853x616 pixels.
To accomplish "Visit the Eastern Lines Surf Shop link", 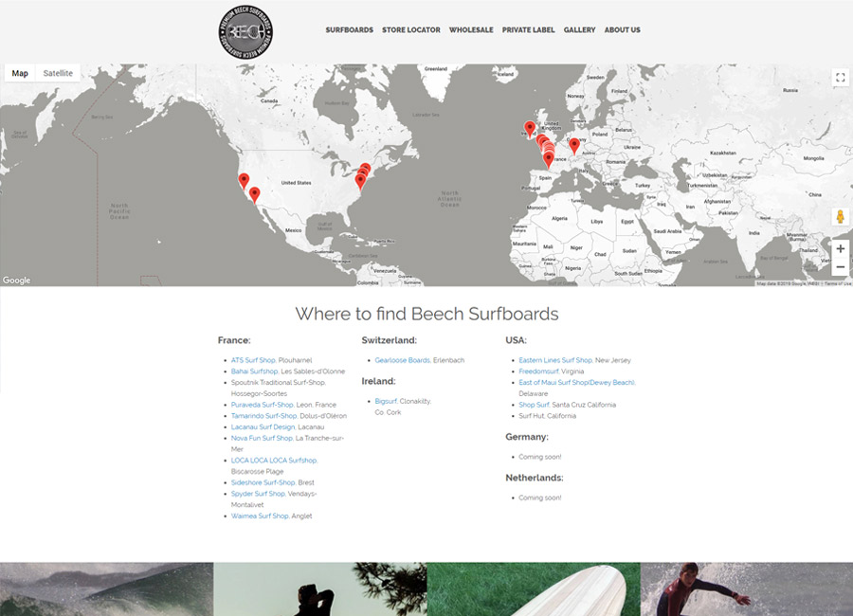I will (555, 361).
